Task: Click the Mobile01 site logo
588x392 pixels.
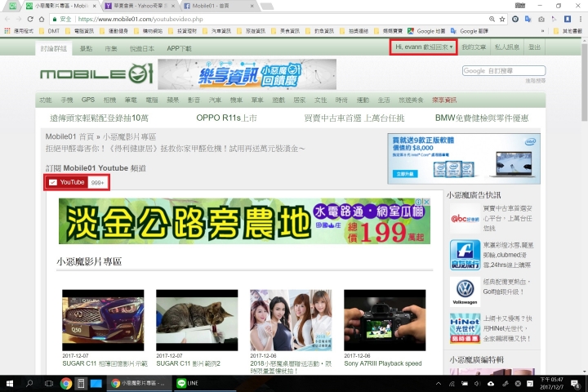Action: coord(96,73)
